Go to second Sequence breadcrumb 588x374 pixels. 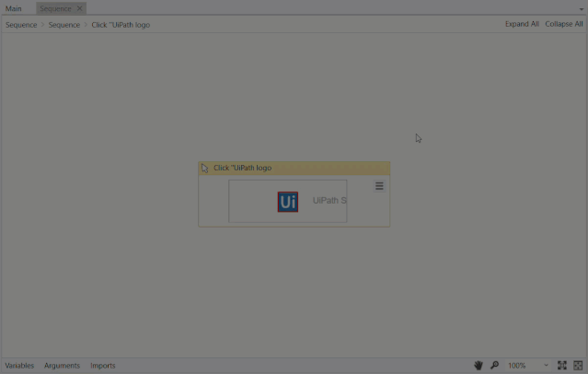coord(64,25)
